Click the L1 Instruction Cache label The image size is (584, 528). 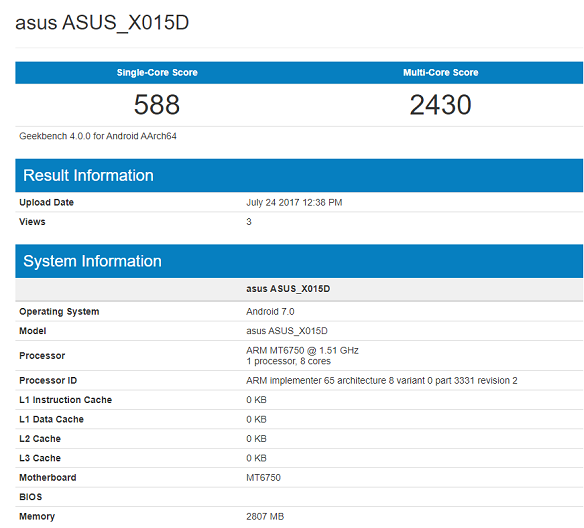[x=66, y=400]
